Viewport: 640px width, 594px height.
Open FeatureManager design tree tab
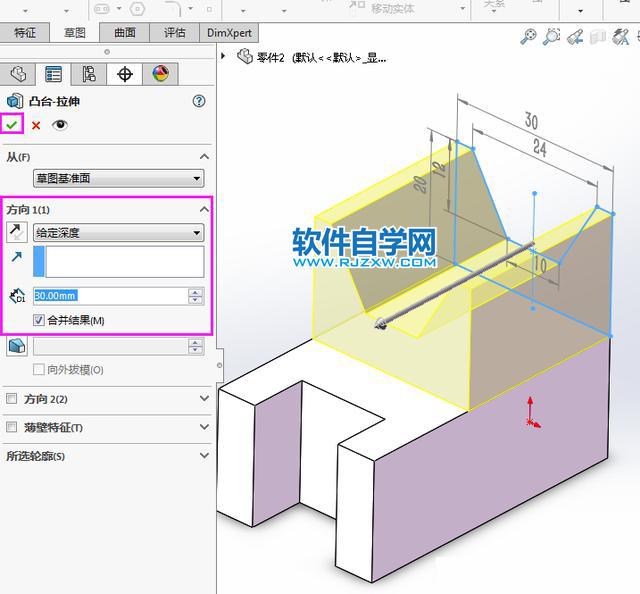point(18,74)
